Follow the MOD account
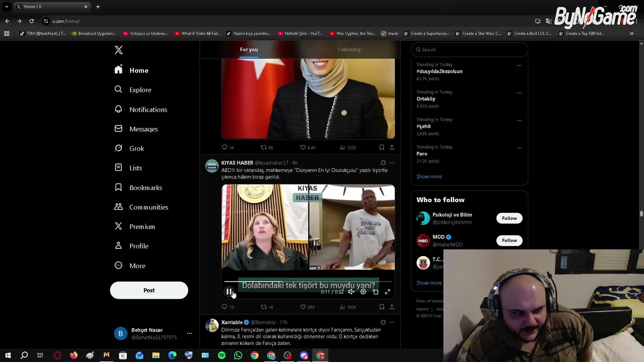The height and width of the screenshot is (362, 644). point(509,240)
